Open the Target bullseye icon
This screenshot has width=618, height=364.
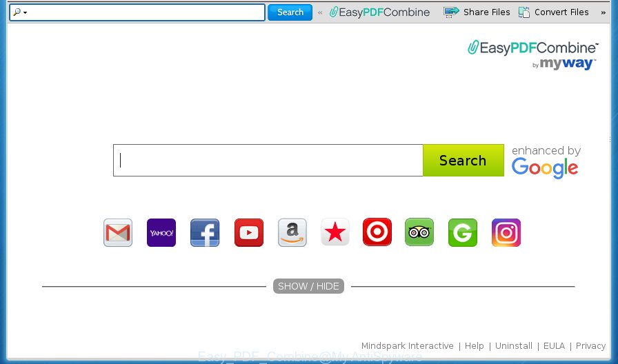coord(377,232)
